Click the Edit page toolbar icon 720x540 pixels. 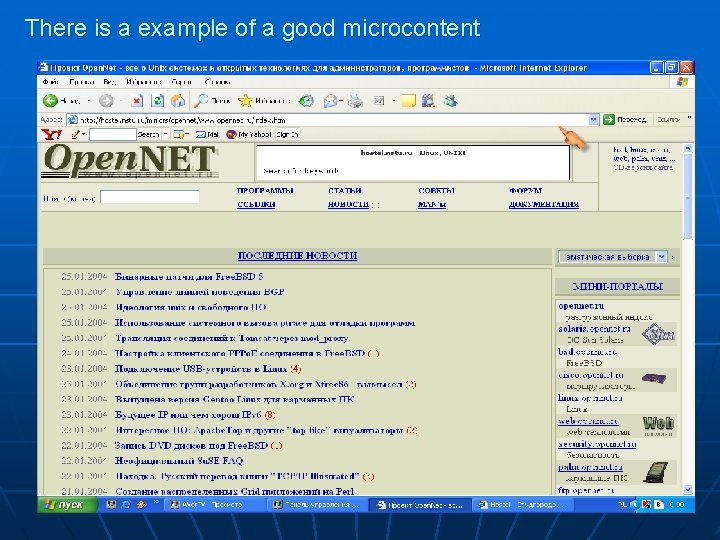[379, 101]
